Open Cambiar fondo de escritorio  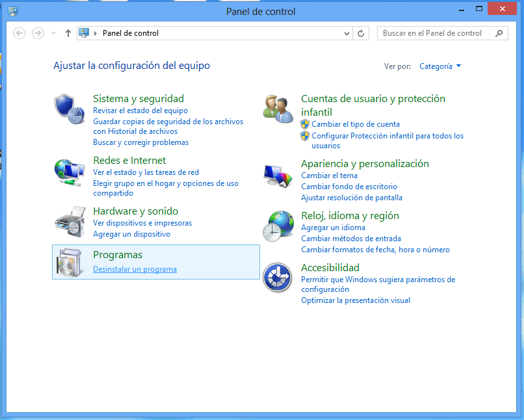point(349,187)
